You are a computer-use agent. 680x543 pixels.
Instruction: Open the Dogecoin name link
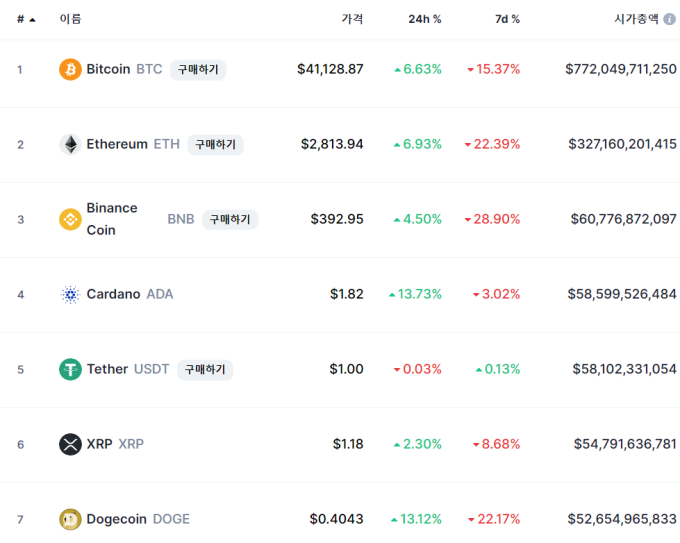[x=116, y=519]
